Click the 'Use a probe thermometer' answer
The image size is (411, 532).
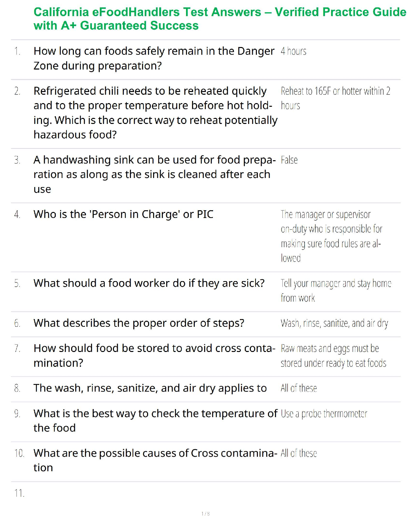(x=324, y=414)
